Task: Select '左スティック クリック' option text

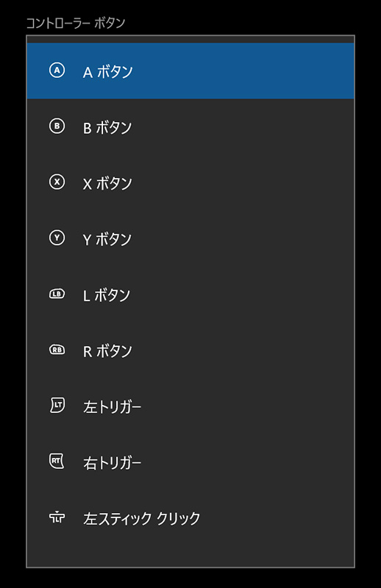Action: point(141,519)
